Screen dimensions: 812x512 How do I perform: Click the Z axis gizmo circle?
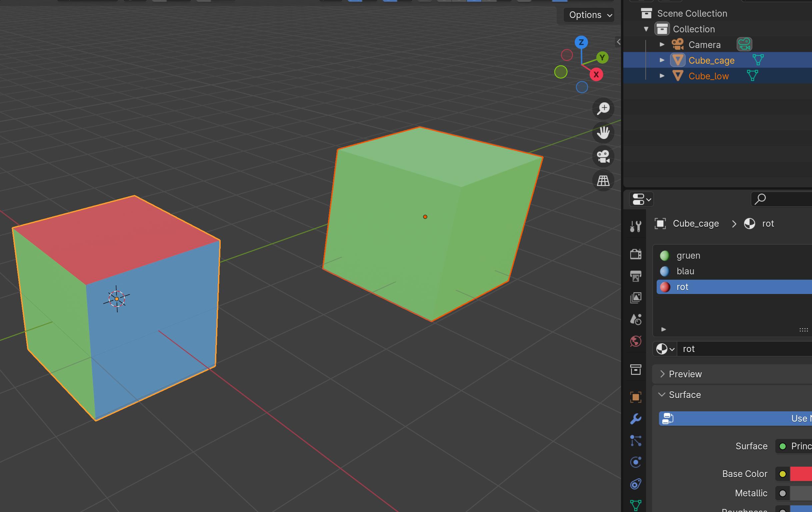(581, 42)
